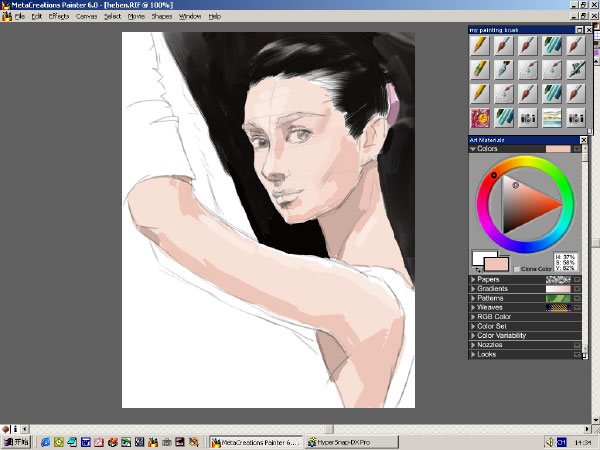Switch to HyperSnap-DX Pro taskbar button
This screenshot has height=450, width=600.
tap(352, 442)
